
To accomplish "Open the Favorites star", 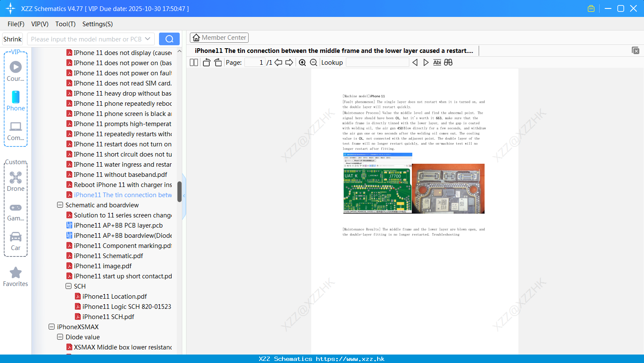I will (x=16, y=277).
